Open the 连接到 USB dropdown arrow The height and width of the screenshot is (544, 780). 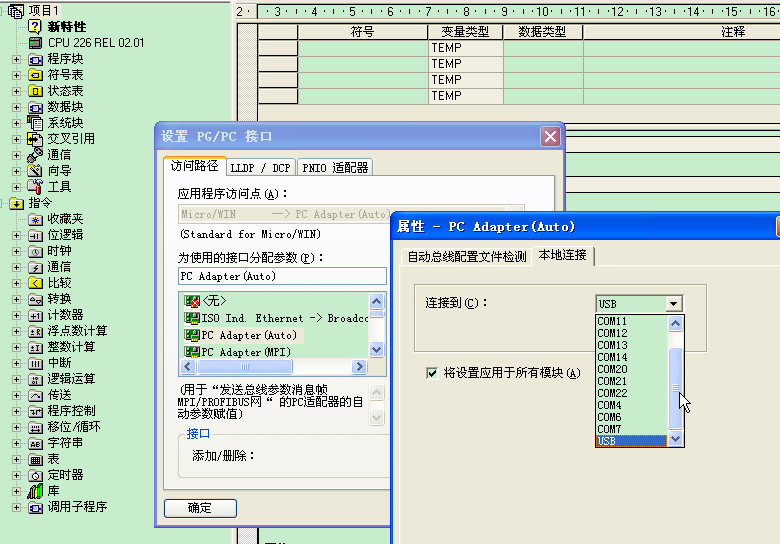(x=674, y=304)
